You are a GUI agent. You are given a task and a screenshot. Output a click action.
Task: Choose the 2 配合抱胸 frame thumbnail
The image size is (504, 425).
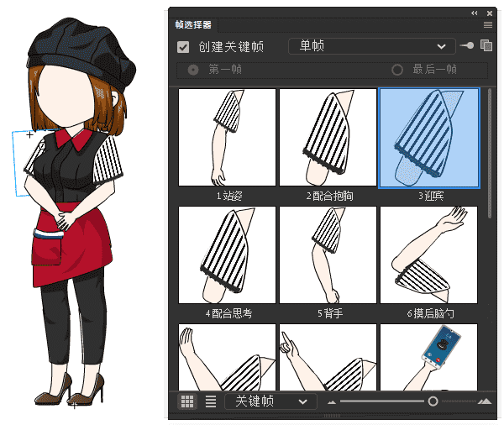(x=328, y=138)
